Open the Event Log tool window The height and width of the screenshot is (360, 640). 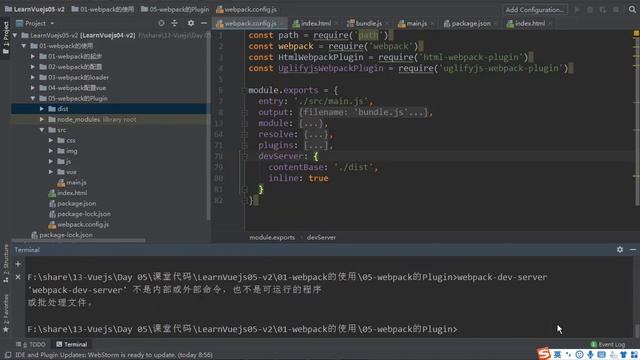608,344
